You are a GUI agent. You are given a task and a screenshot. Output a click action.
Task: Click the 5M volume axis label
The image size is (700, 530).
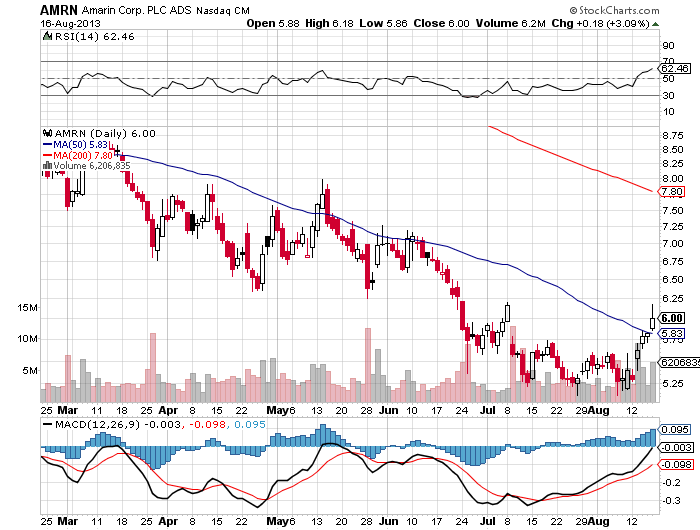[x=30, y=371]
